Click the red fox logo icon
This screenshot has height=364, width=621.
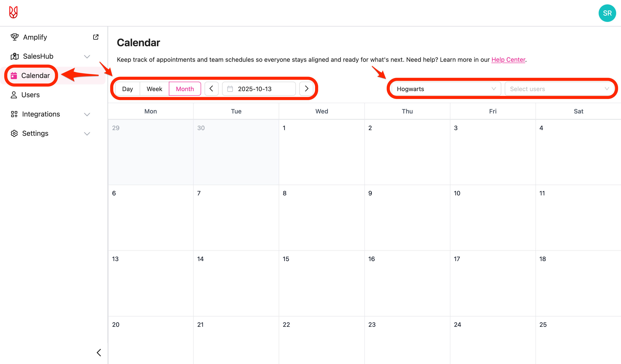tap(13, 12)
